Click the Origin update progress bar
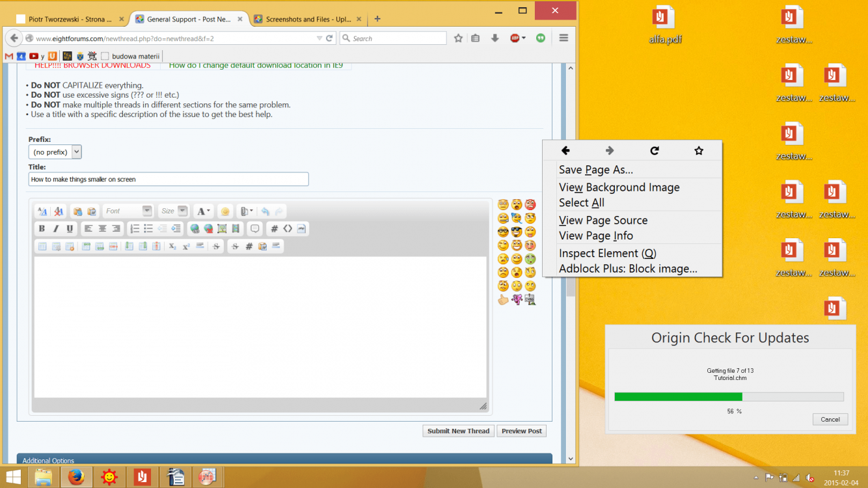 point(728,396)
